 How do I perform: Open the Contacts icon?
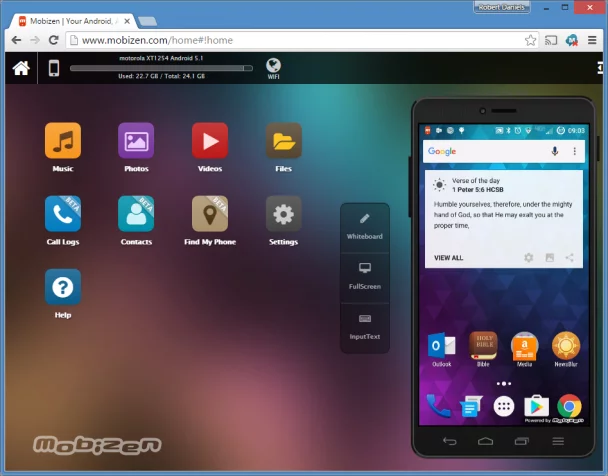(136, 214)
